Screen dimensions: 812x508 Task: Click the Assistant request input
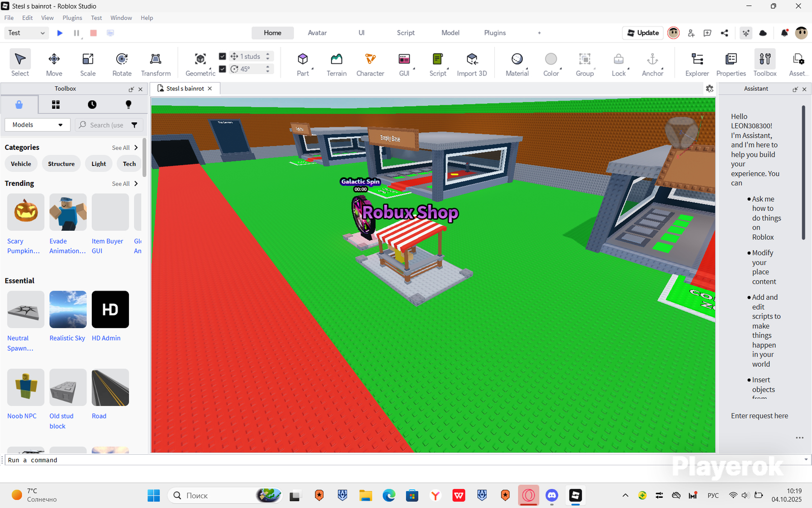760,416
